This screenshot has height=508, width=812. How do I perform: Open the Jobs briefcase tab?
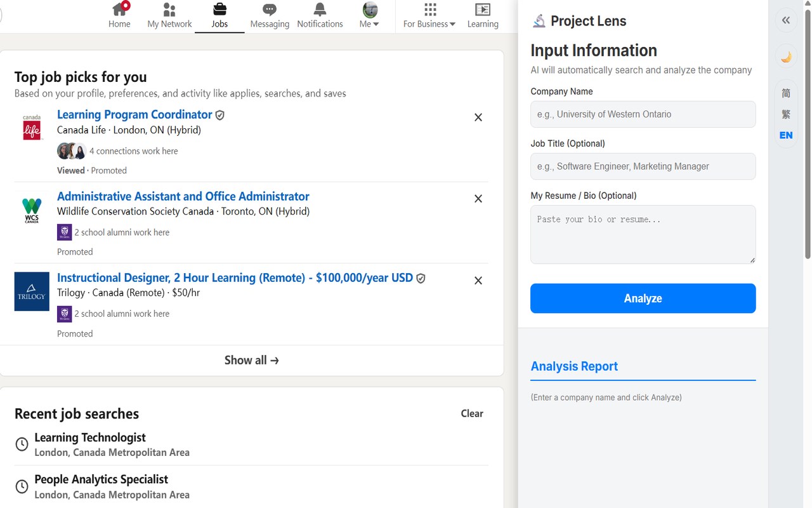219,16
